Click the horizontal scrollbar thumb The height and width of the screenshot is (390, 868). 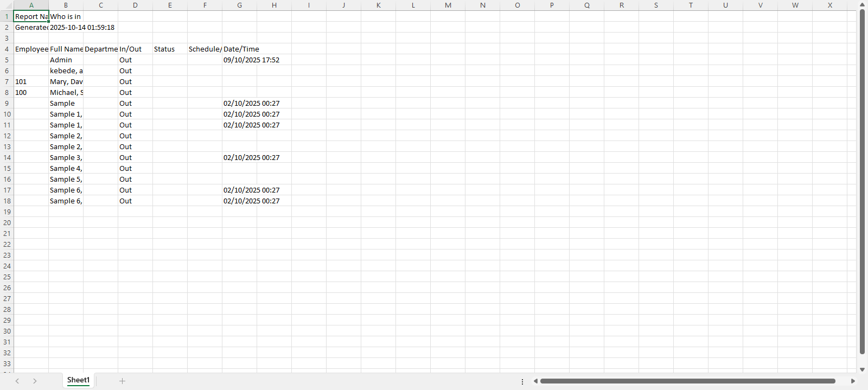coord(687,381)
